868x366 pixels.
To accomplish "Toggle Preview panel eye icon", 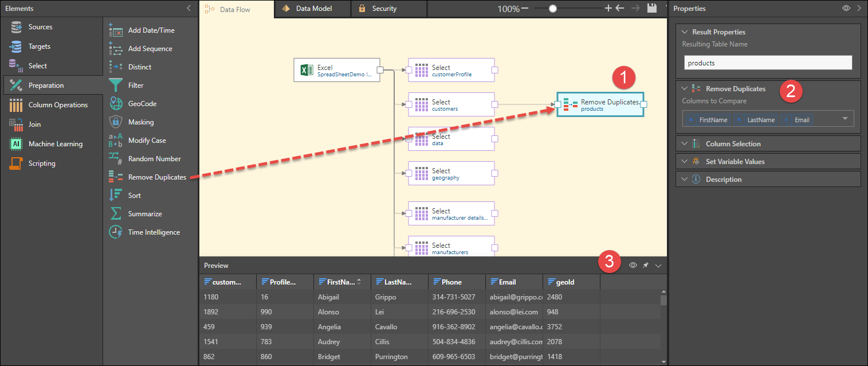I will point(633,266).
